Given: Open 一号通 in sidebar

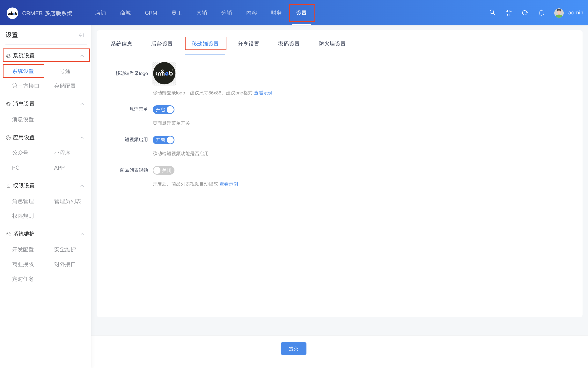Looking at the screenshot, I should (62, 71).
